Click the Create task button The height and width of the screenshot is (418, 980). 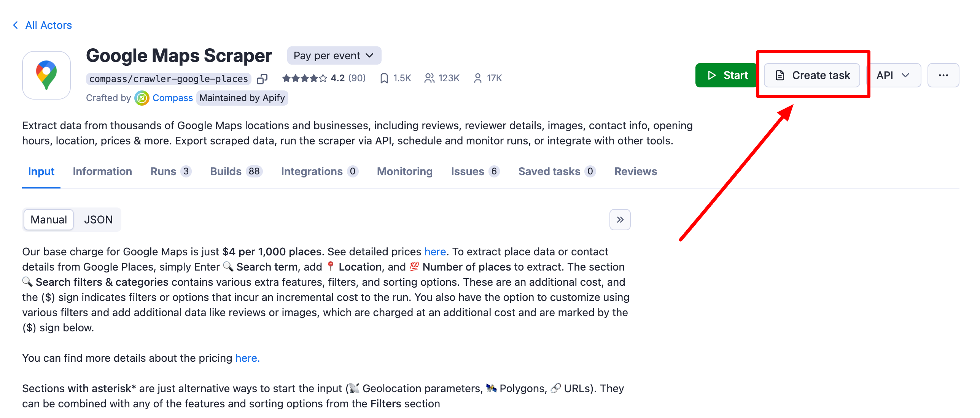coord(812,75)
